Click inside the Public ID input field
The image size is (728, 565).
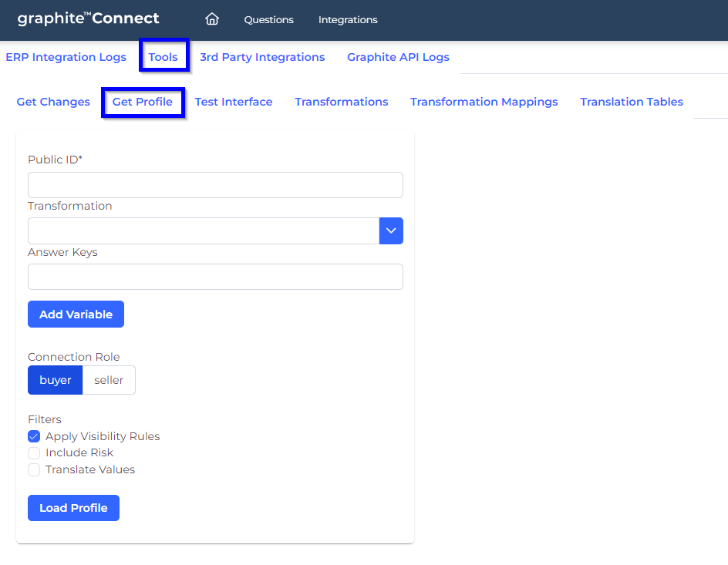[215, 185]
